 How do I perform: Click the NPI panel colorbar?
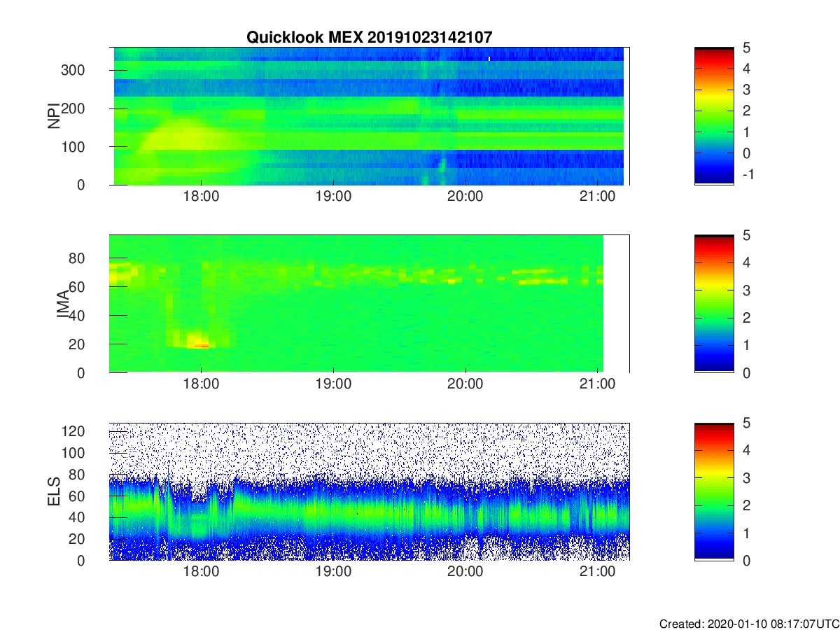click(714, 116)
